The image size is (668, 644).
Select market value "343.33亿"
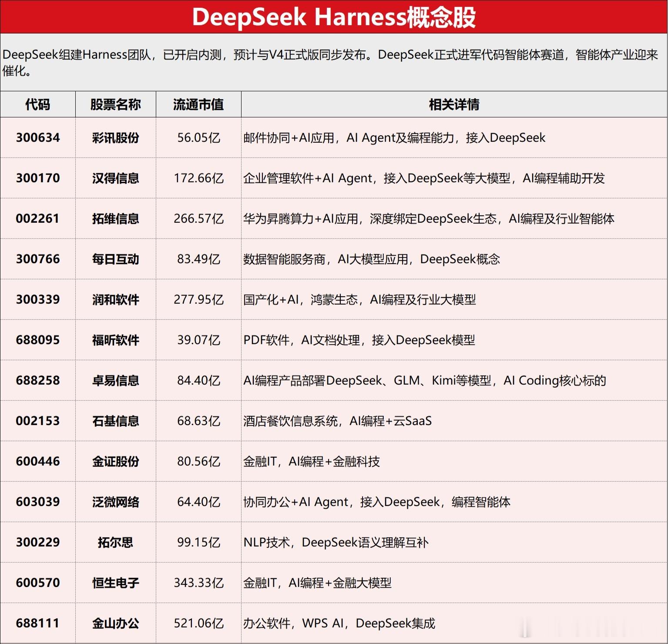pos(199,583)
